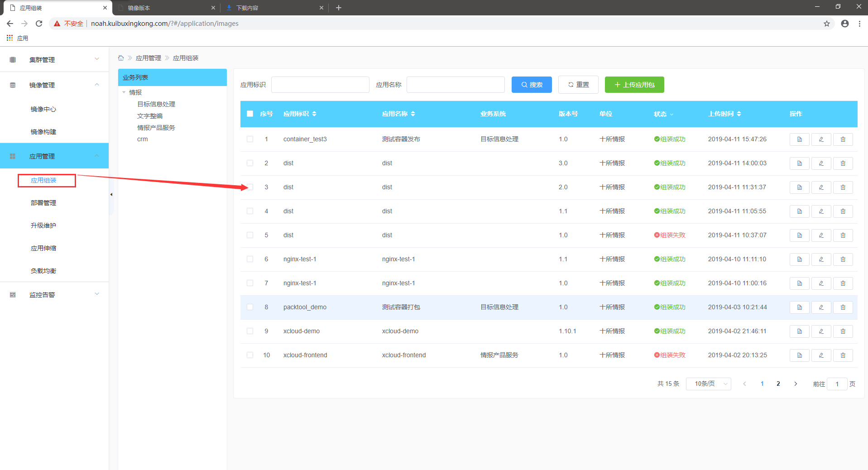The height and width of the screenshot is (470, 868).
Task: Check the checkbox for row 1 container_test3
Action: tap(250, 139)
